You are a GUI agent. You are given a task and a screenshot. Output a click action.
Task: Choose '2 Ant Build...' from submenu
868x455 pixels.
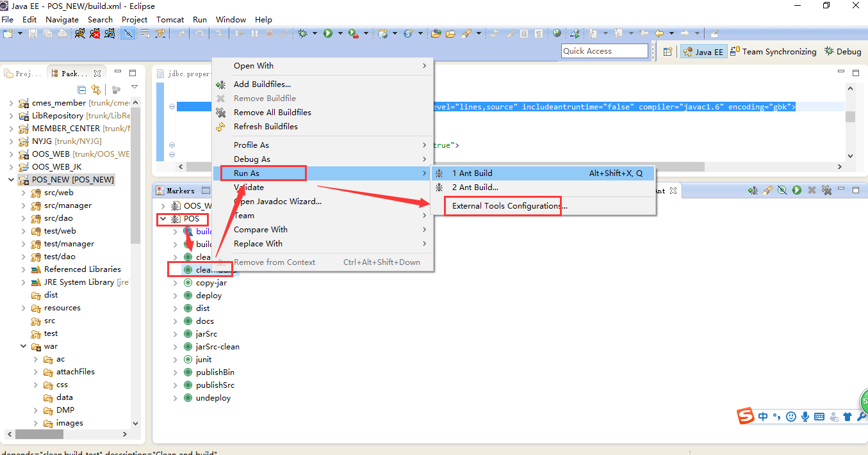pos(543,188)
